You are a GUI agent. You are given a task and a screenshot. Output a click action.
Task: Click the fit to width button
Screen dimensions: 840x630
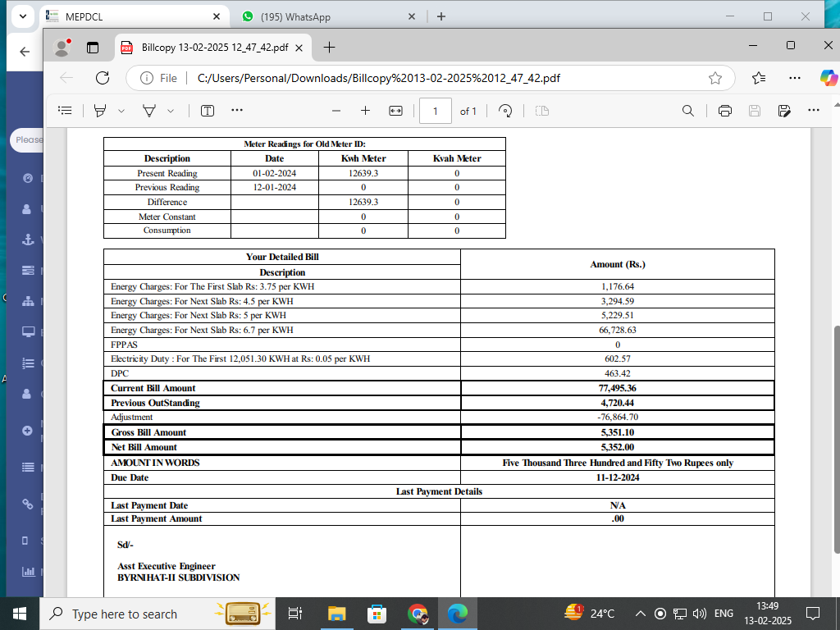click(x=395, y=111)
